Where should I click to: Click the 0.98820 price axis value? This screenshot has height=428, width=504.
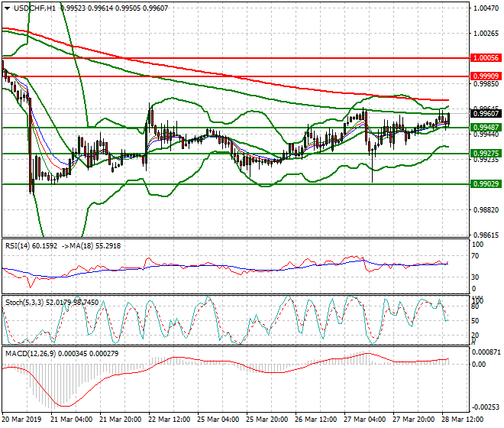486,210
